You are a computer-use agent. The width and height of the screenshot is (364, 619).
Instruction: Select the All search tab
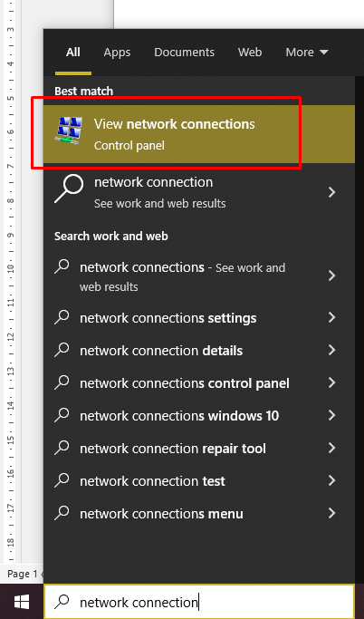pos(73,53)
